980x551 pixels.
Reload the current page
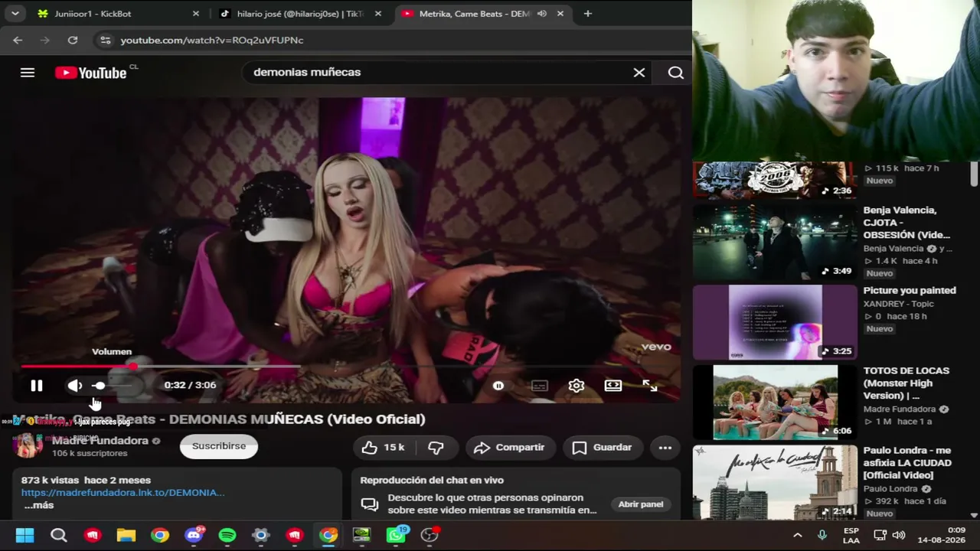pyautogui.click(x=73, y=41)
